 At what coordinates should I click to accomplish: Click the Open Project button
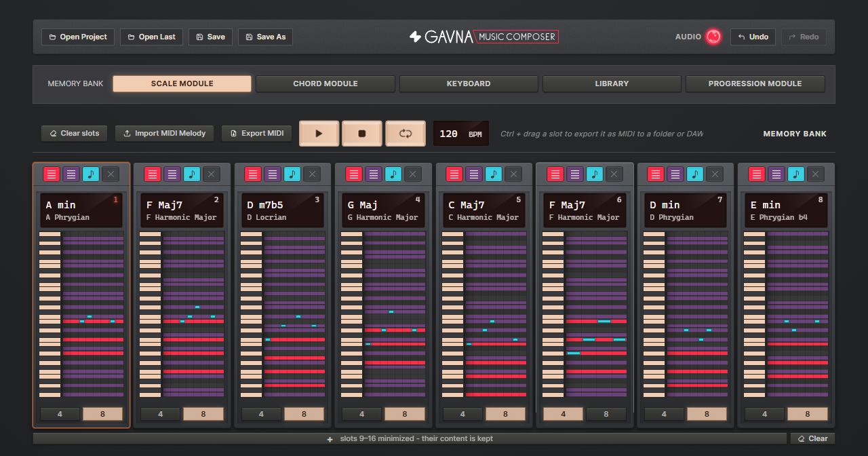(x=78, y=37)
